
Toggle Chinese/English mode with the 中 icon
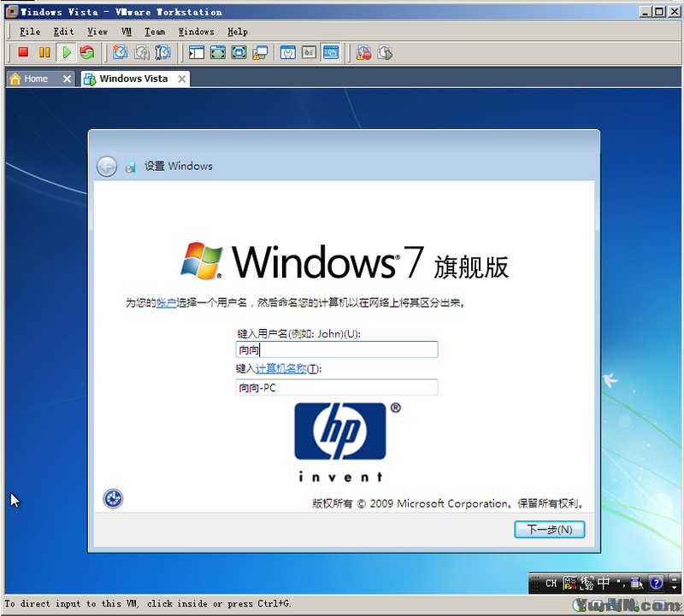[604, 583]
